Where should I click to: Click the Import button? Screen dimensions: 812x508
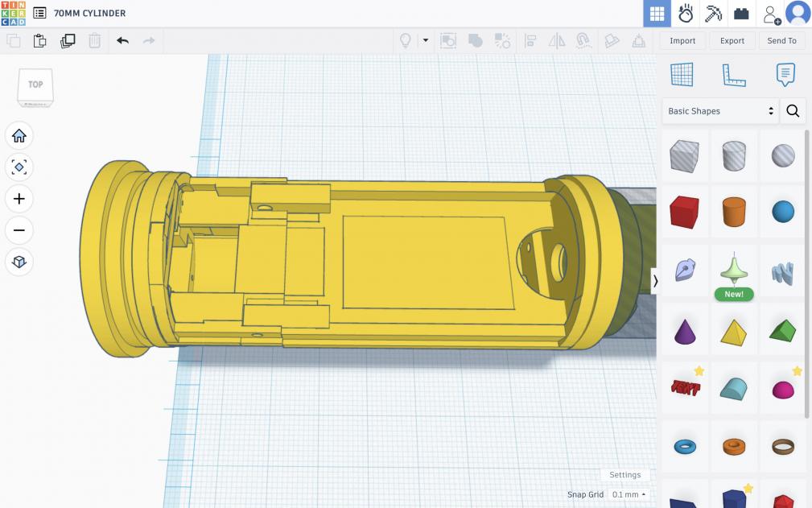pos(682,40)
